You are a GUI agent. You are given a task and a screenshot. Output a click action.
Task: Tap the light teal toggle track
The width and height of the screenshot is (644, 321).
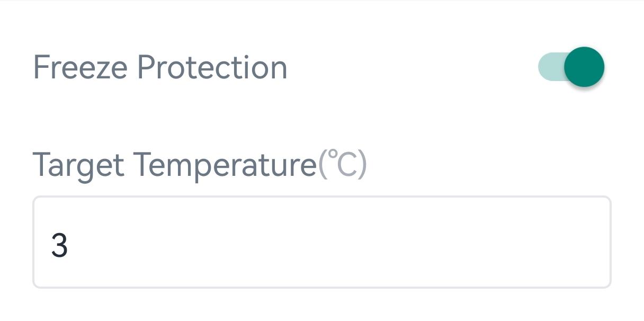coord(550,67)
